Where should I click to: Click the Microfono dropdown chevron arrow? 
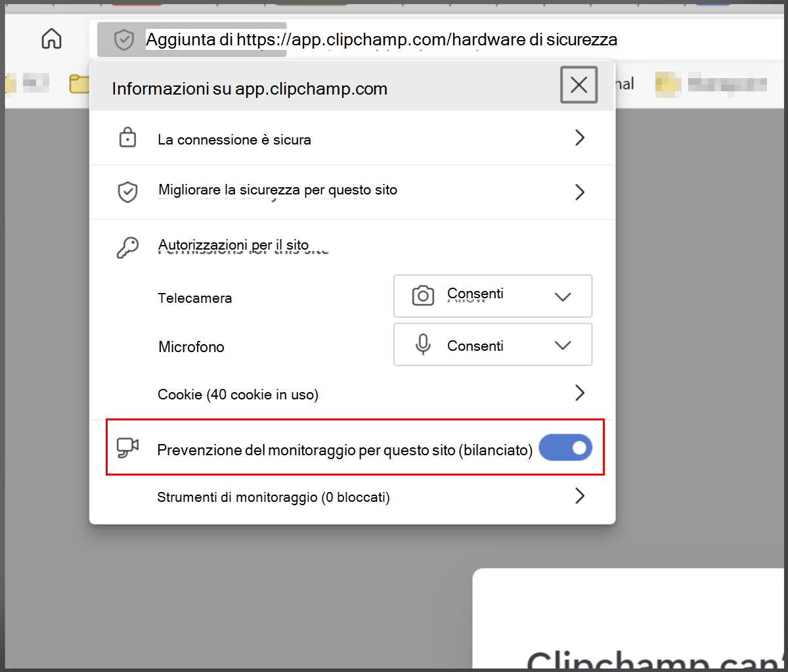coord(563,346)
